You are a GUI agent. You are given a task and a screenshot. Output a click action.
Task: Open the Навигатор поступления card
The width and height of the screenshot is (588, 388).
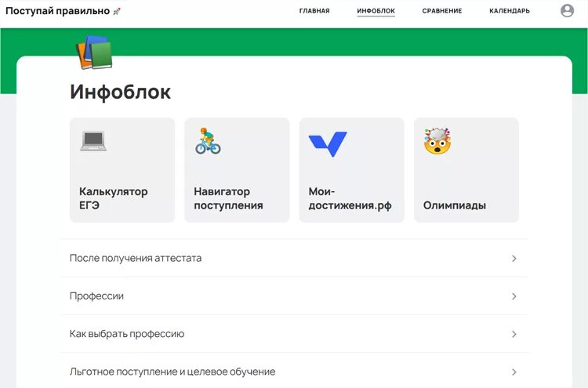coord(237,170)
